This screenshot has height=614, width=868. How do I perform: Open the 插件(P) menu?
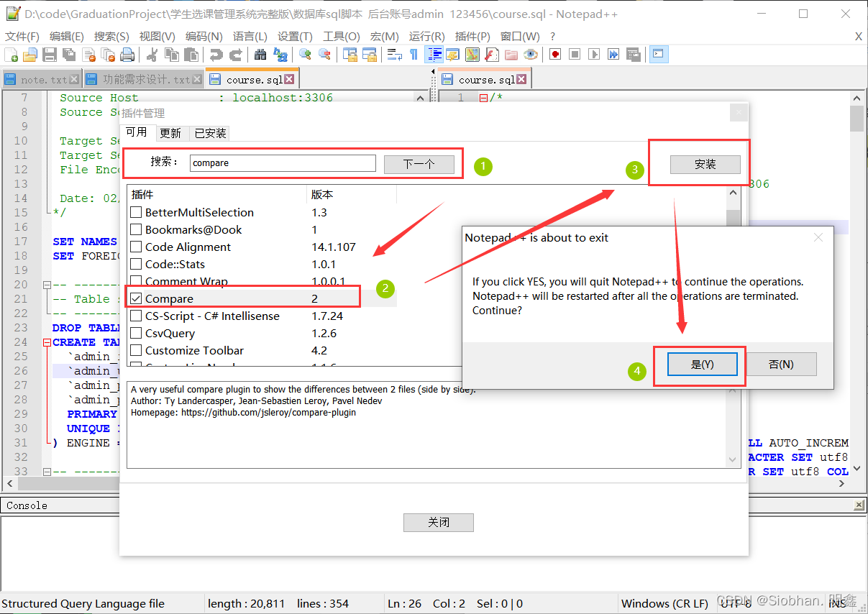(472, 36)
